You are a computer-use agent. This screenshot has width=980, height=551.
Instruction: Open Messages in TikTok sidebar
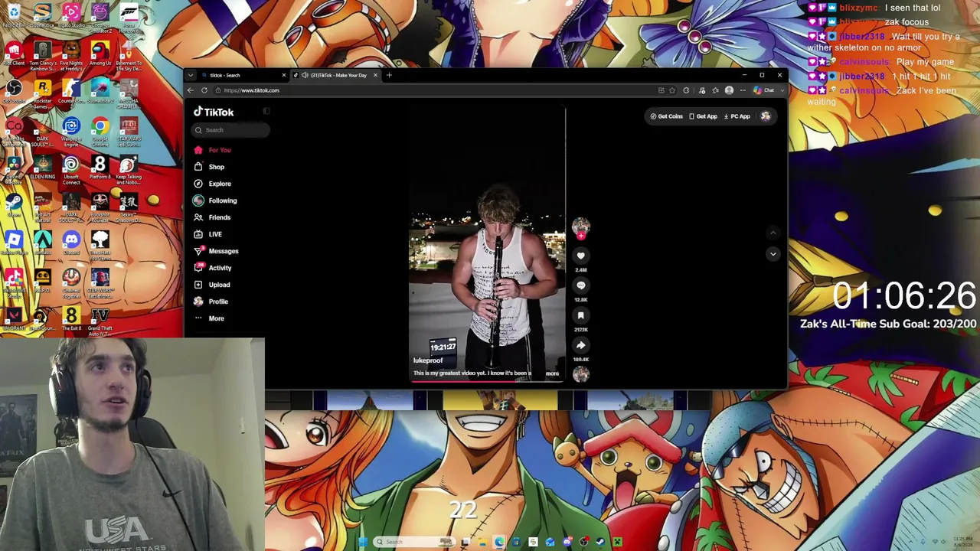point(217,251)
